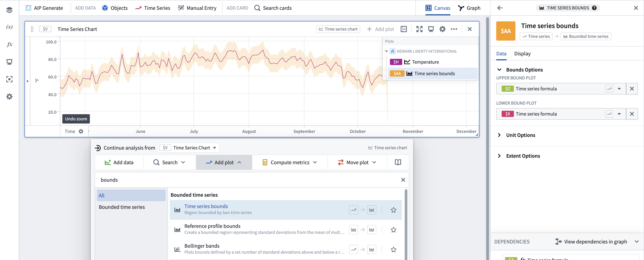644x260 pixels.
Task: Open Time Series Chart settings gear
Action: pos(442,29)
